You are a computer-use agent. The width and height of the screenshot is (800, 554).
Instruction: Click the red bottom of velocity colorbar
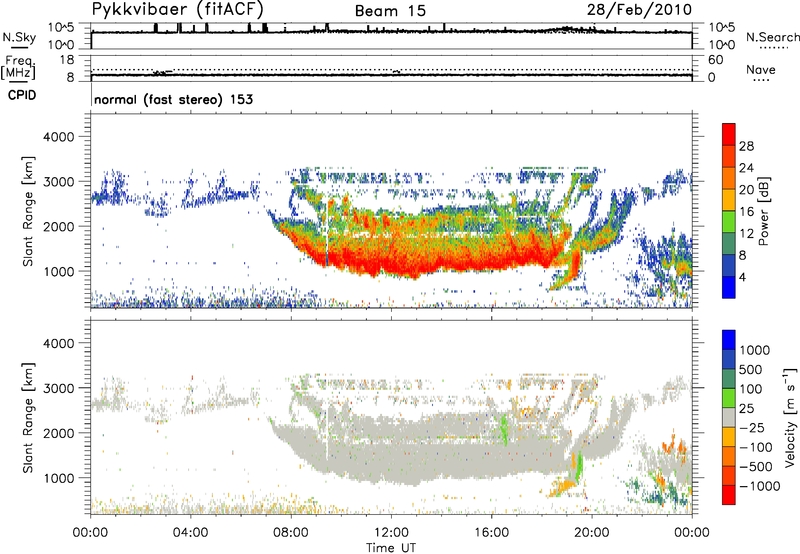click(x=729, y=495)
